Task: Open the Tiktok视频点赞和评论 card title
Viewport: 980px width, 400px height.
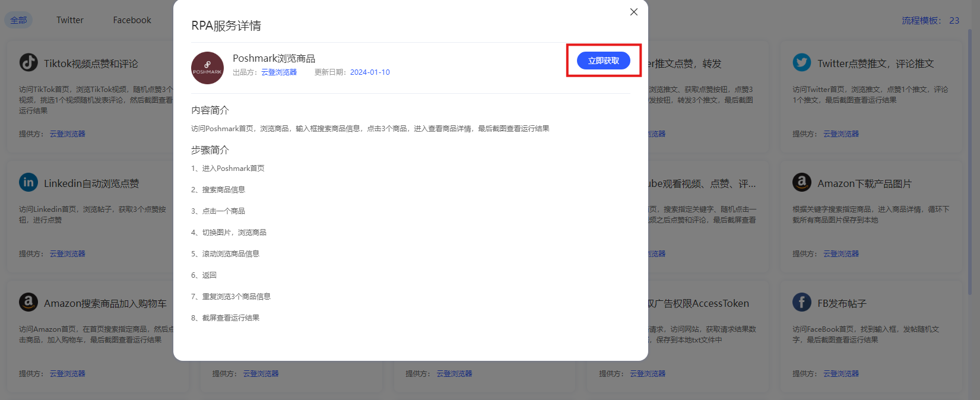Action: click(91, 64)
